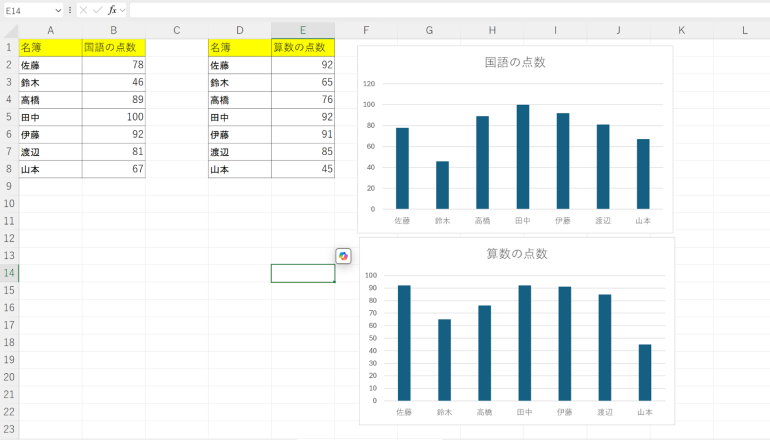Select cell A7 containing 渡辺

click(x=51, y=152)
